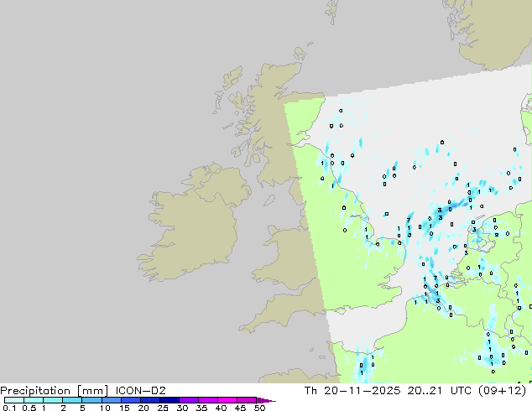The image size is (532, 411).
Task: Select the legend color between 1 and 2
Action: 53,400
